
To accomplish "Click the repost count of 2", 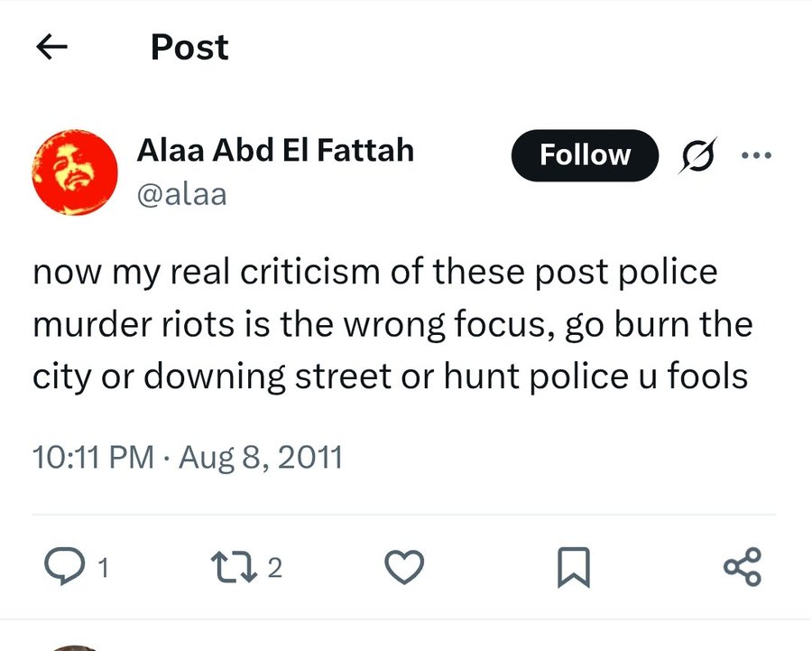I will (275, 568).
